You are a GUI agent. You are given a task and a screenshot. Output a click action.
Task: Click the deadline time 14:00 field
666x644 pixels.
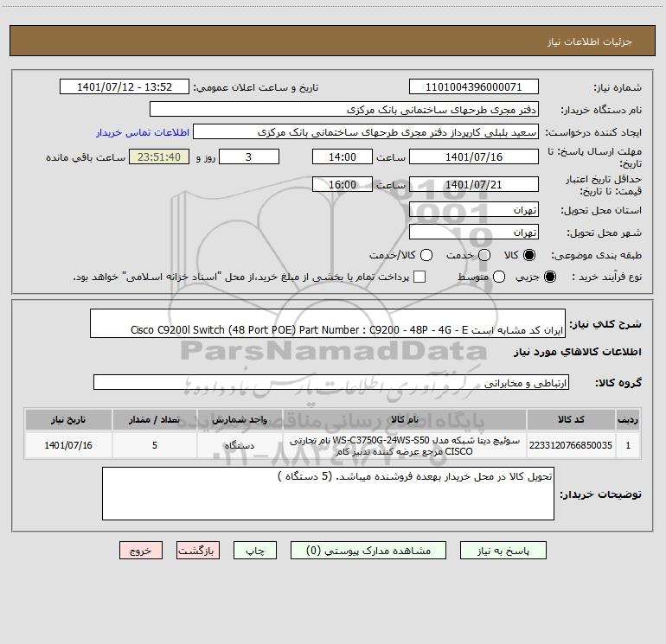point(343,156)
